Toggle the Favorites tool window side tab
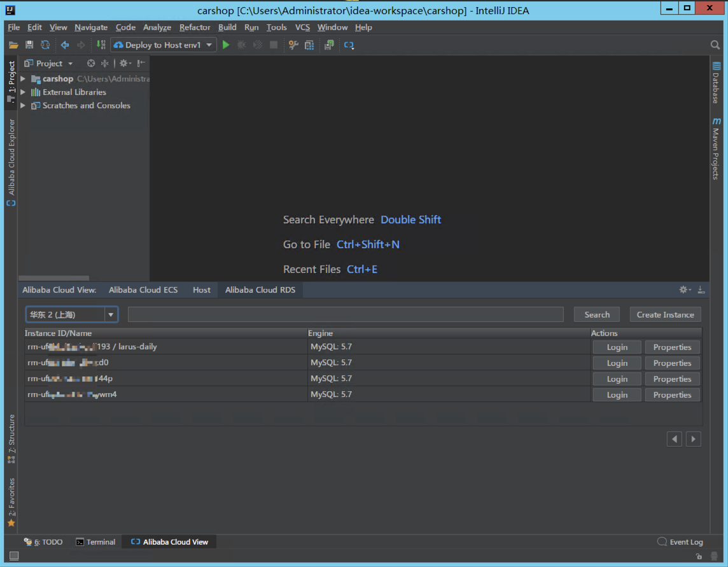 point(11,503)
